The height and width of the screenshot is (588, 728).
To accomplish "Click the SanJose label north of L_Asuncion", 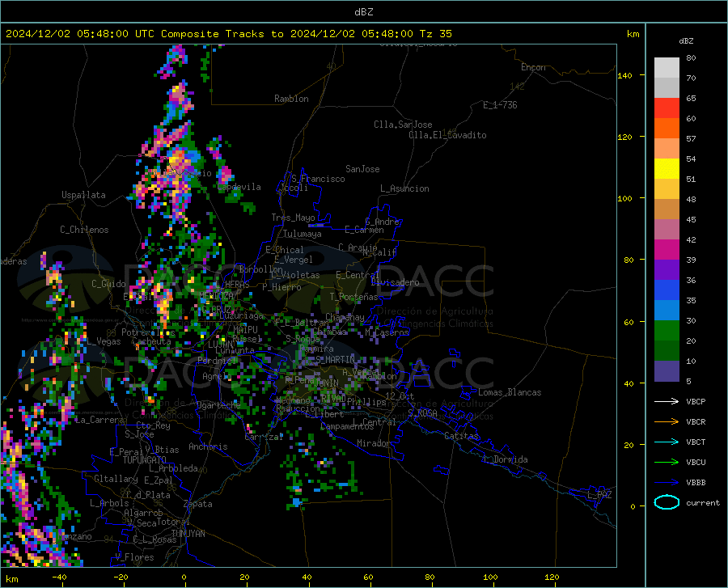I will (362, 169).
